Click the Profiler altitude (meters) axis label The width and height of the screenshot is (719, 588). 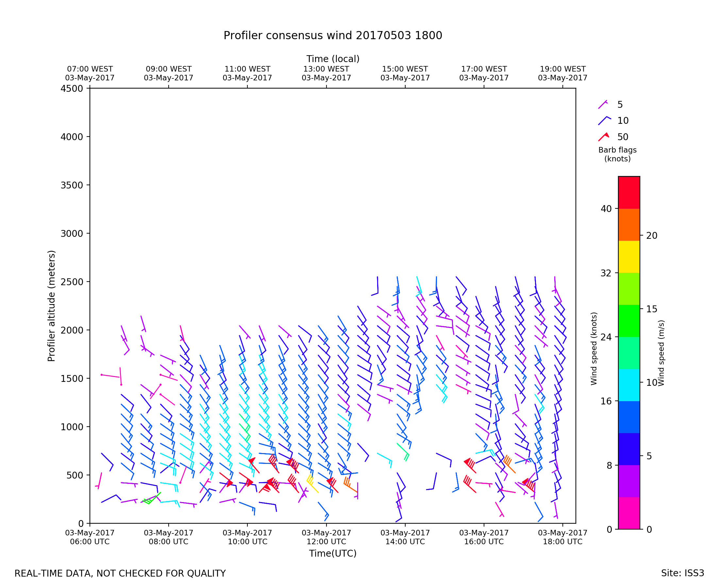point(51,306)
